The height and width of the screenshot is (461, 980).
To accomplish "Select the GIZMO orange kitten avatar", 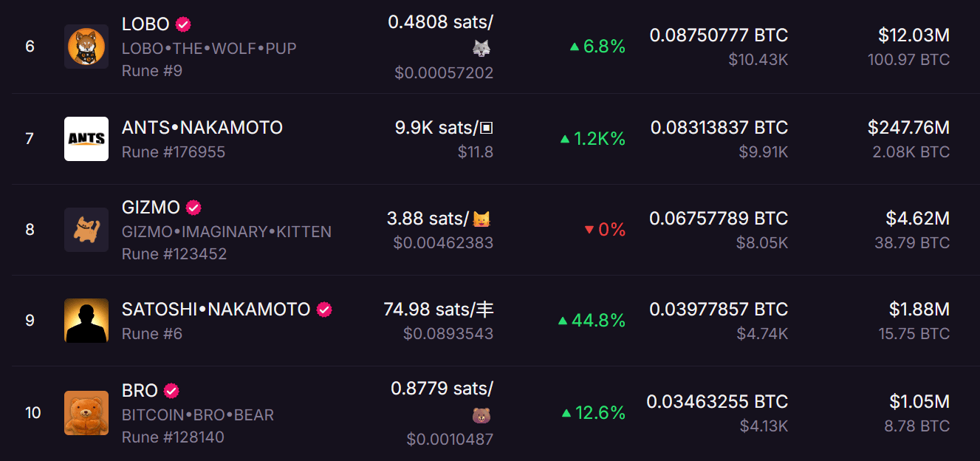I will 86,230.
